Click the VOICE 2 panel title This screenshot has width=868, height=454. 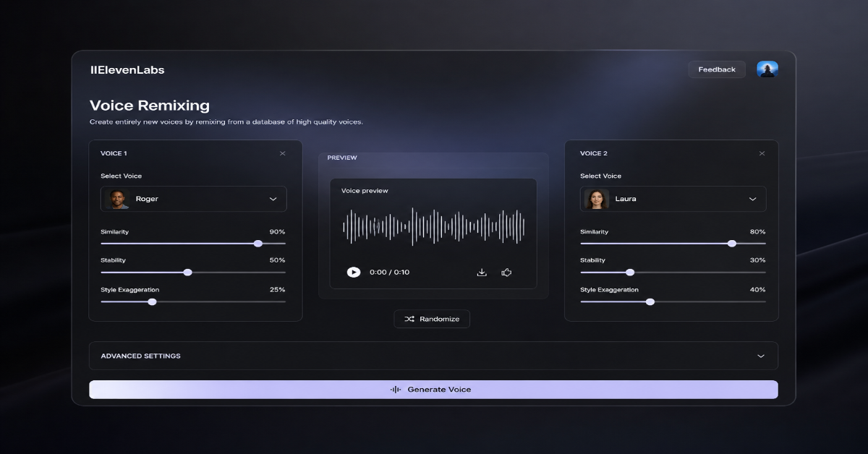pyautogui.click(x=594, y=153)
